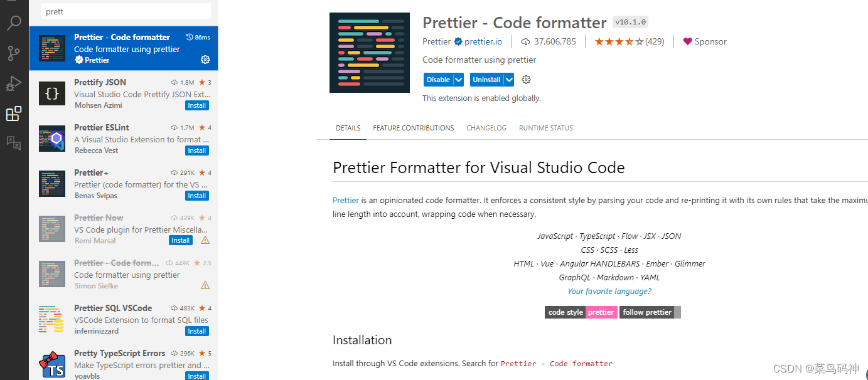Viewport: 868px width, 380px height.
Task: Click Uninstall to remove Prettier
Action: point(486,80)
